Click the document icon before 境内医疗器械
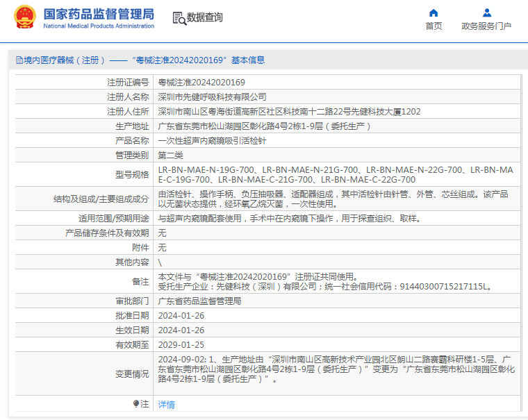The image size is (528, 420). (x=19, y=60)
